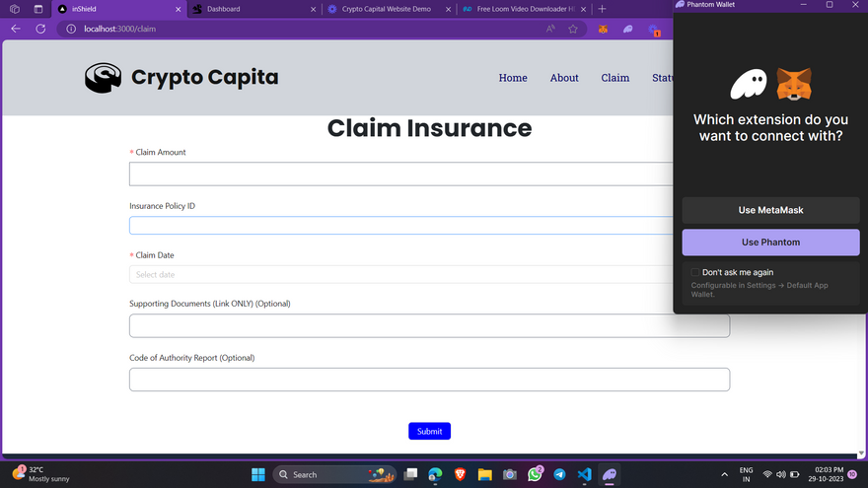Enable the "Don't ask me again" checkbox

695,272
